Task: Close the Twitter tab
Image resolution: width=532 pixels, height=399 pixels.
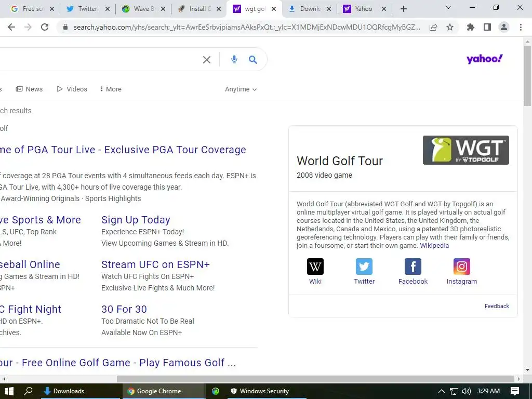Action: [x=108, y=9]
